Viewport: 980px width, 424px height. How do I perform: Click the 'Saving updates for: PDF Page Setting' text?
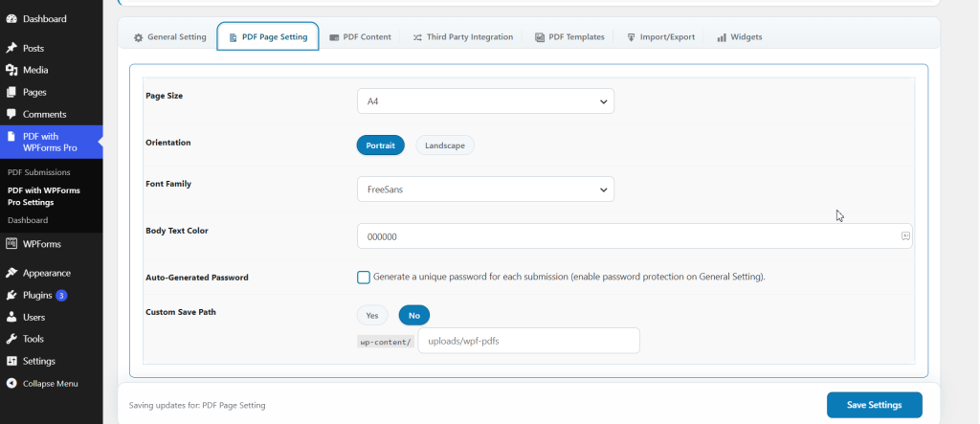[x=197, y=405]
